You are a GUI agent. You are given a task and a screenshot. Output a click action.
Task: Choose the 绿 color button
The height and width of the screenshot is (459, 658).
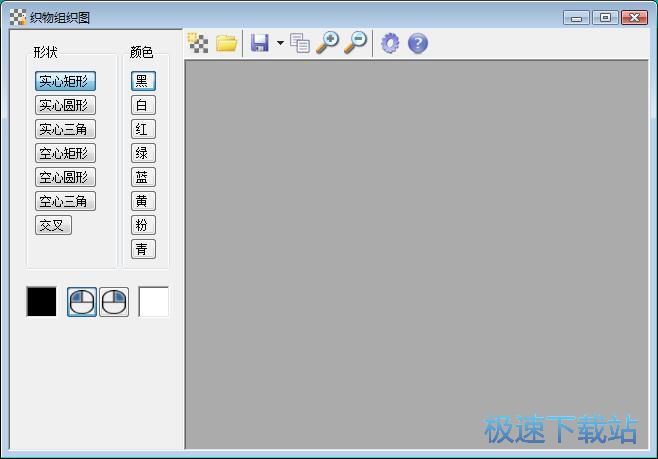tap(143, 153)
